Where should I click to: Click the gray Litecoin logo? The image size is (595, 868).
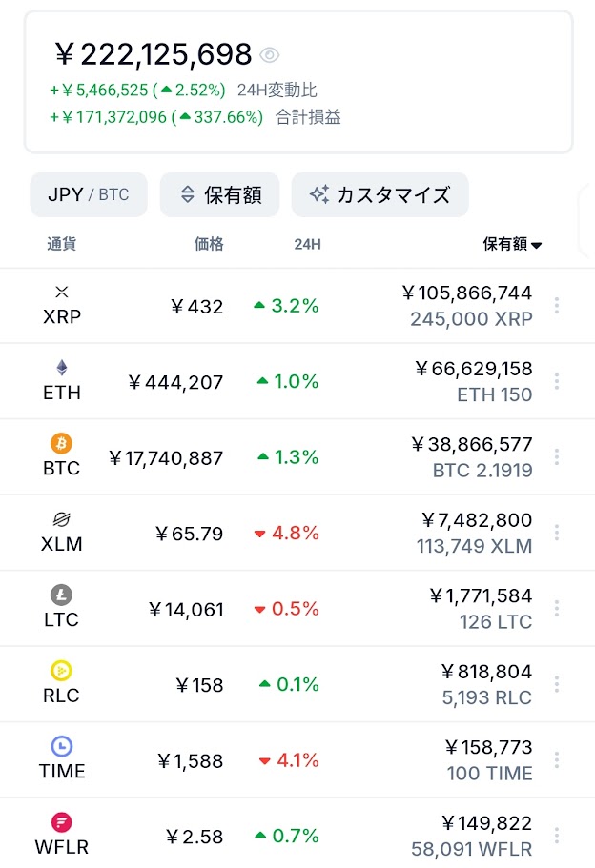point(61,595)
